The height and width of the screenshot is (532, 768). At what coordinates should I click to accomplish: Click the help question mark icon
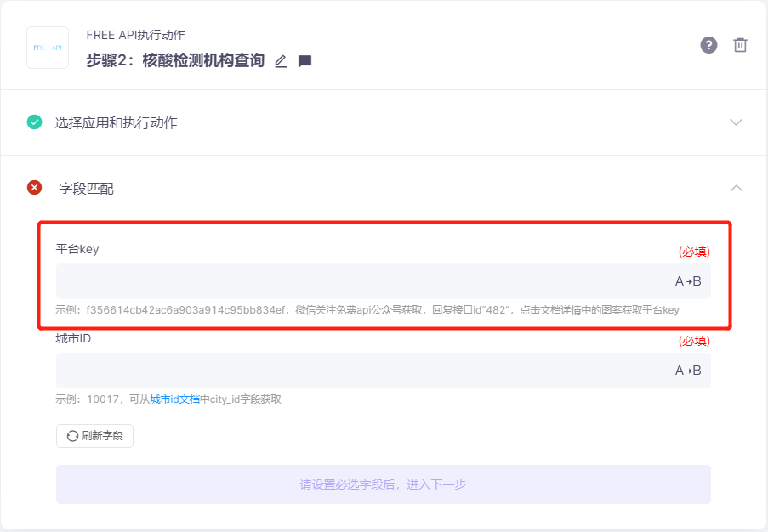(x=708, y=45)
